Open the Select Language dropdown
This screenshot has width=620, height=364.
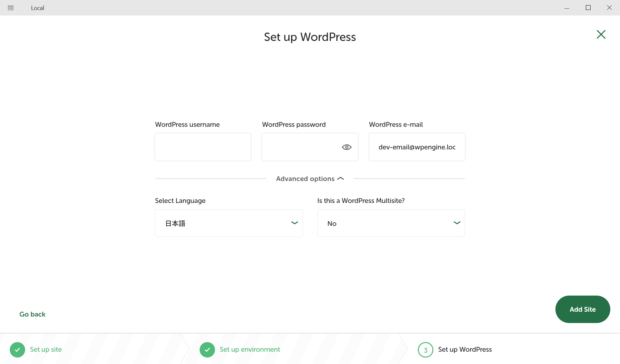coord(229,223)
